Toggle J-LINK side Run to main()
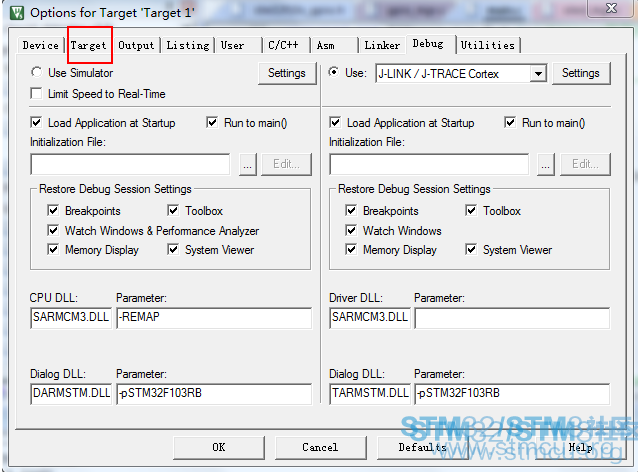 pyautogui.click(x=510, y=122)
